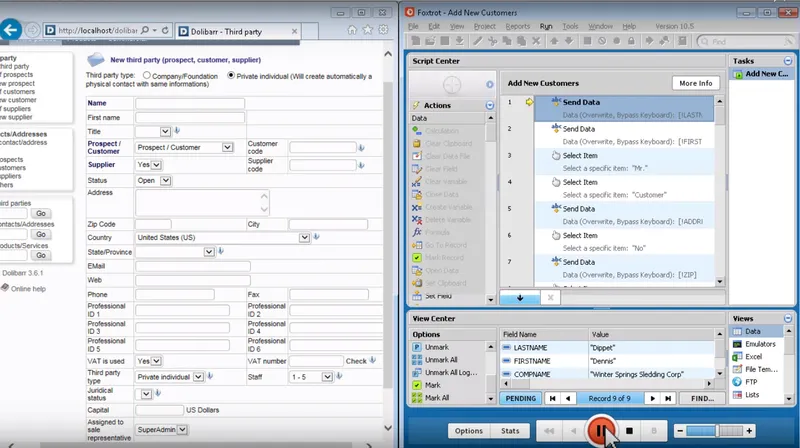
Task: Click the VAT number Check link
Action: (356, 361)
